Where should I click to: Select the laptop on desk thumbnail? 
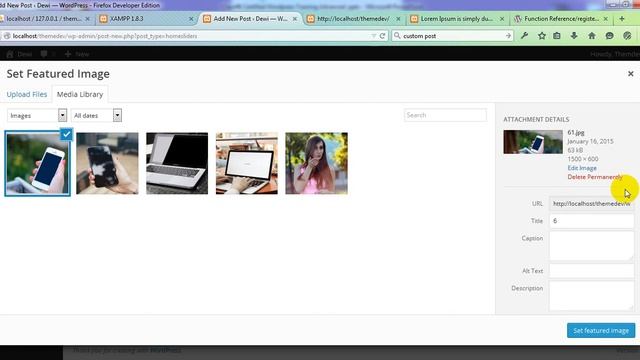coord(247,163)
